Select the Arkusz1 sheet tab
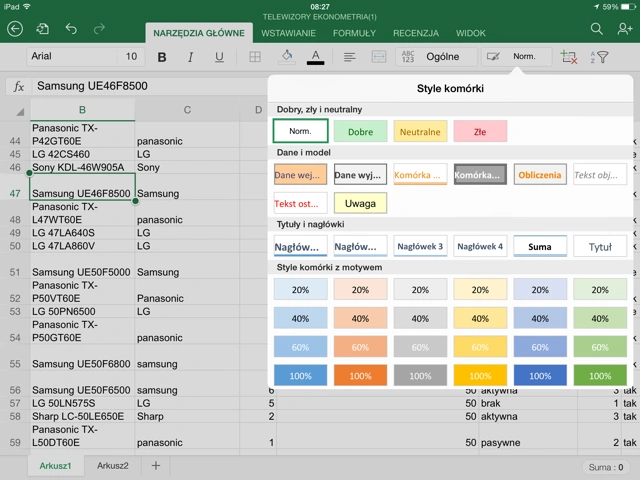The height and width of the screenshot is (480, 640). pyautogui.click(x=56, y=466)
